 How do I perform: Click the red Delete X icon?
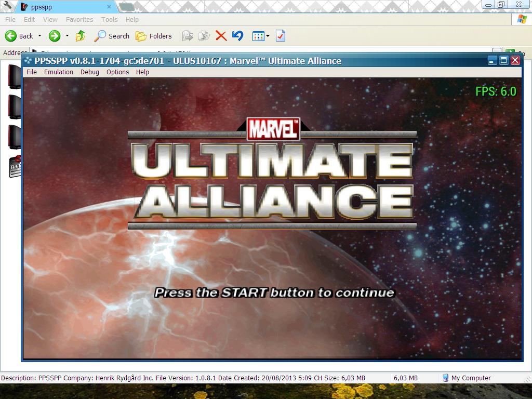221,36
